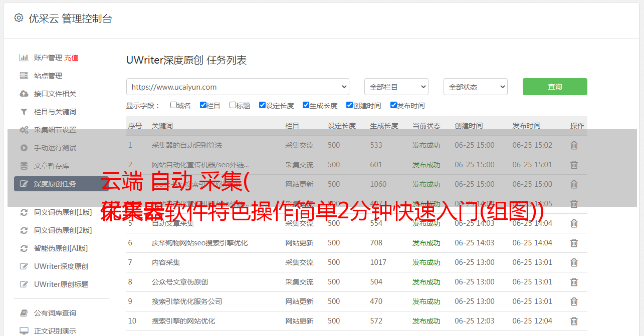This screenshot has width=644, height=336.
Task: Click the 发布时间 column header
Action: pyautogui.click(x=526, y=126)
